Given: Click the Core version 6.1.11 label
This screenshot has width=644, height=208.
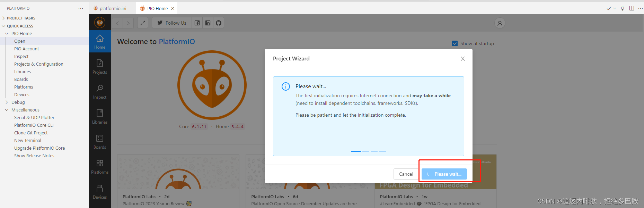Looking at the screenshot, I should pos(199,127).
